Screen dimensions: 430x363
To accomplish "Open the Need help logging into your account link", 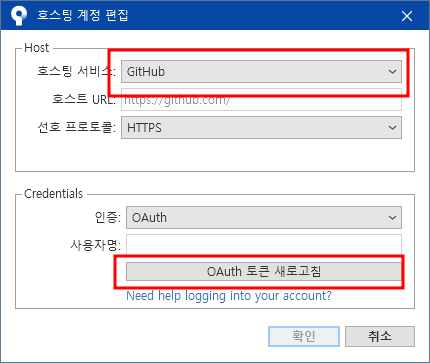I will coord(229,296).
